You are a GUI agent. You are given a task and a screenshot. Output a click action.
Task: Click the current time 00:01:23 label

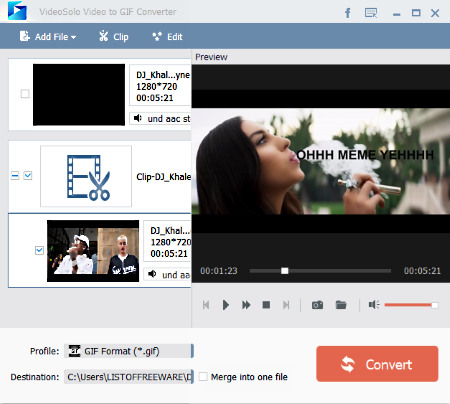click(219, 271)
